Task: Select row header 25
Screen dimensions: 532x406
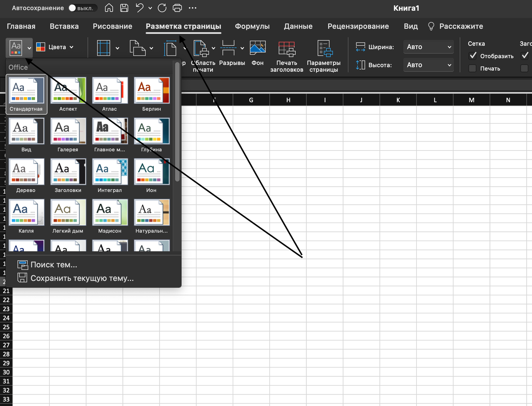Action: pos(6,327)
